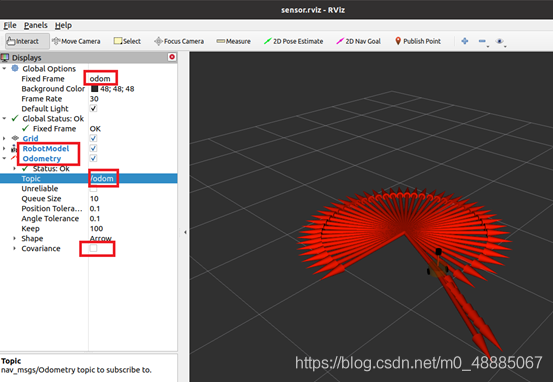Screen dimensions: 553x382
Task: Edit the Position Tolerance value
Action: (x=95, y=208)
